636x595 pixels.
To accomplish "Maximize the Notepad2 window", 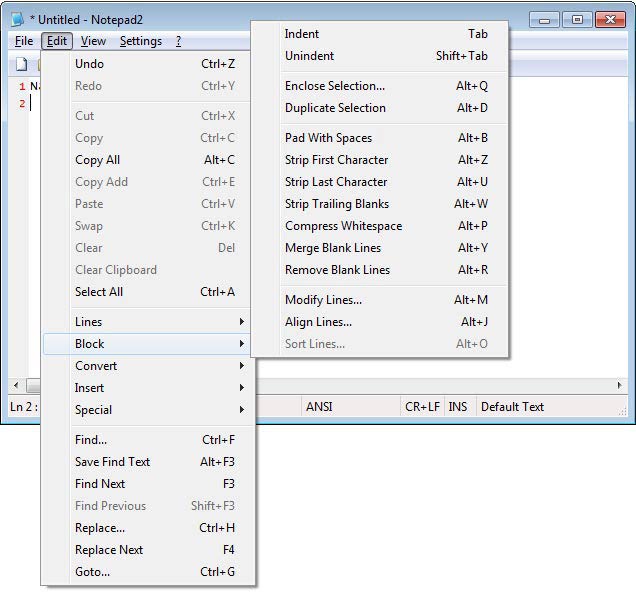I will click(577, 19).
